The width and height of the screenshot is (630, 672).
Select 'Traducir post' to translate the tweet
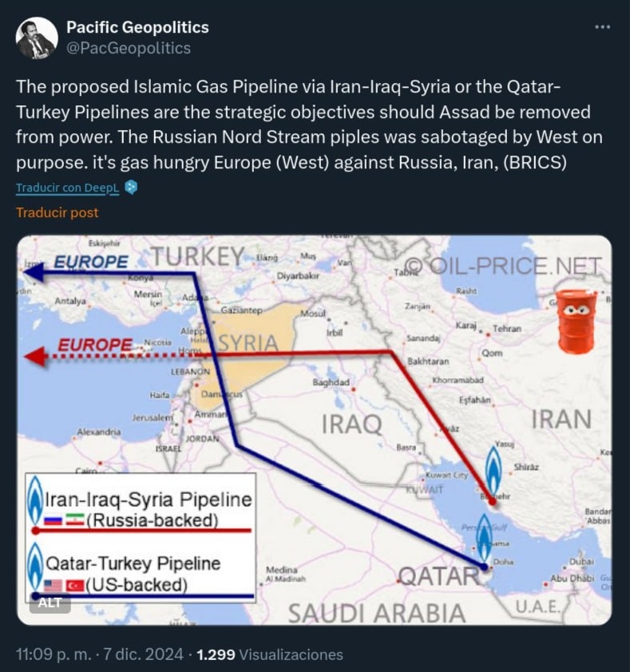click(x=57, y=212)
